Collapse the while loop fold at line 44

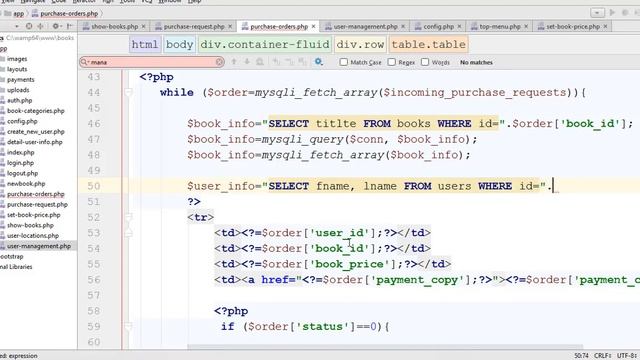(x=128, y=93)
